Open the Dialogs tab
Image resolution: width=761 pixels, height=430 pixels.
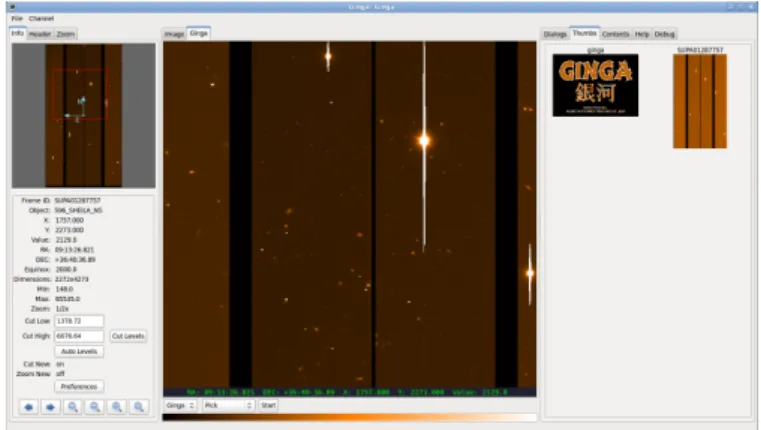(x=555, y=34)
